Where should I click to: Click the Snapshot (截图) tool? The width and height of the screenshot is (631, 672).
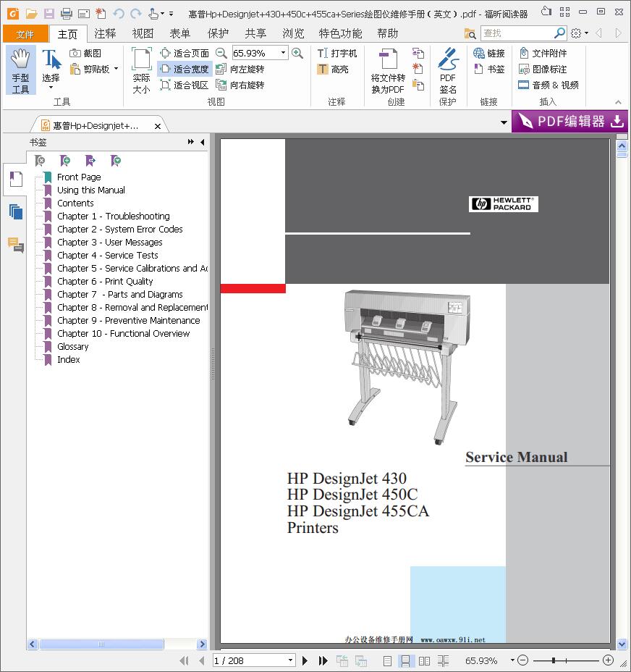coord(85,53)
